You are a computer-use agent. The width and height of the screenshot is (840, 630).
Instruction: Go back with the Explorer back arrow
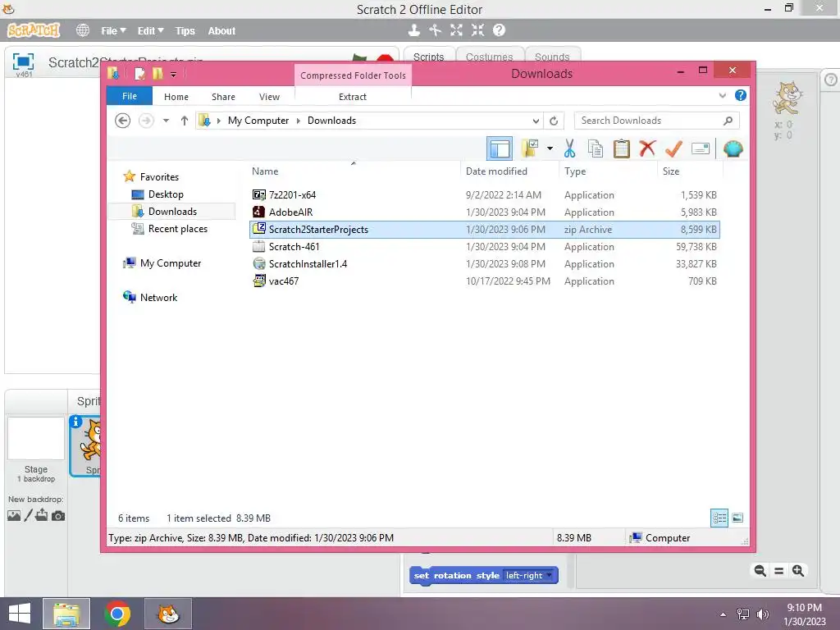tap(123, 121)
